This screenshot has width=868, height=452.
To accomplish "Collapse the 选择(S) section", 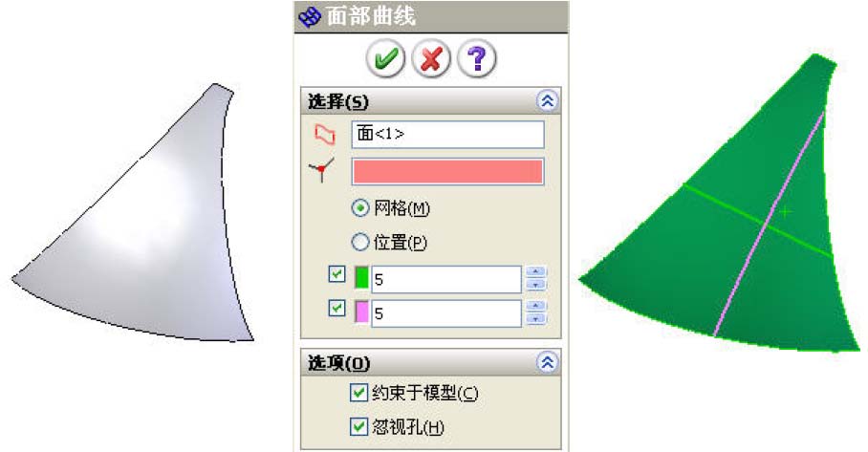I will [547, 101].
